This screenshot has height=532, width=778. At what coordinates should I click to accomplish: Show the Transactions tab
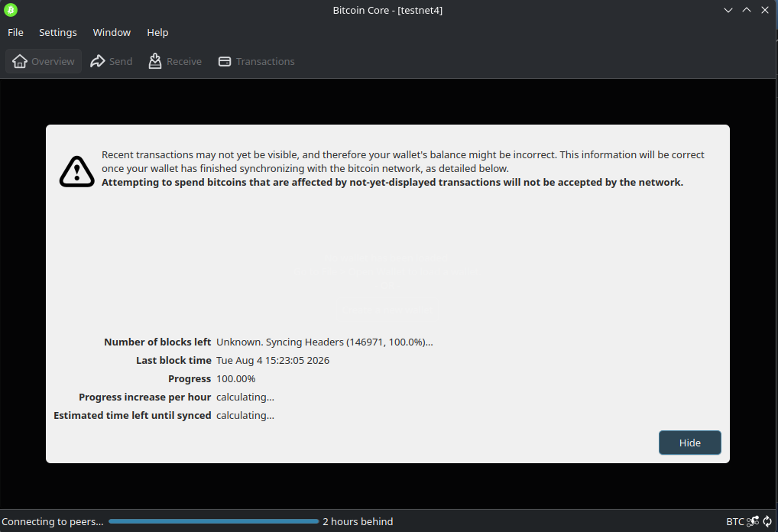pyautogui.click(x=257, y=61)
